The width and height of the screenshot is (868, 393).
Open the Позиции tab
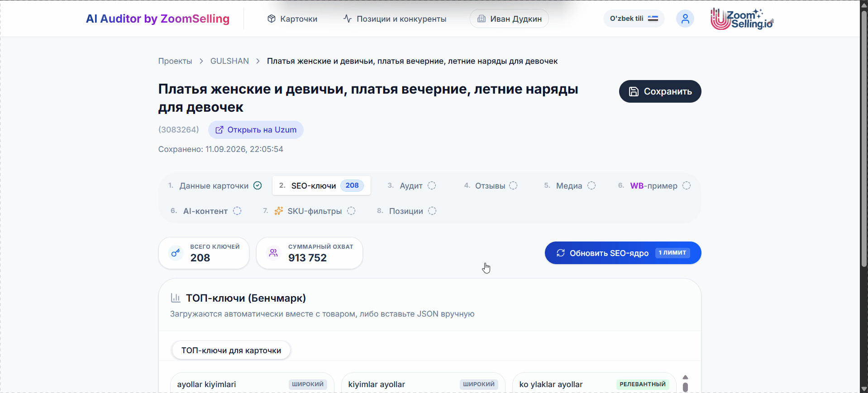tap(406, 211)
